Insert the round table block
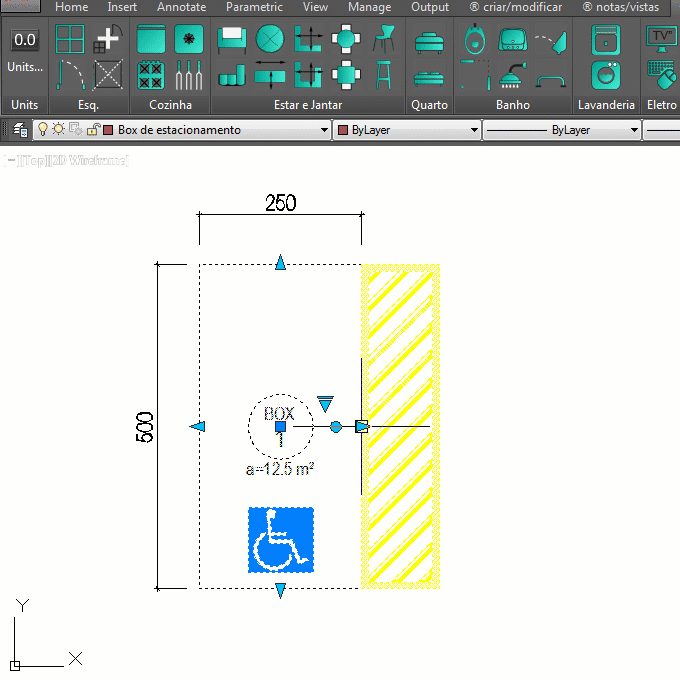The width and height of the screenshot is (680, 680). pyautogui.click(x=269, y=40)
